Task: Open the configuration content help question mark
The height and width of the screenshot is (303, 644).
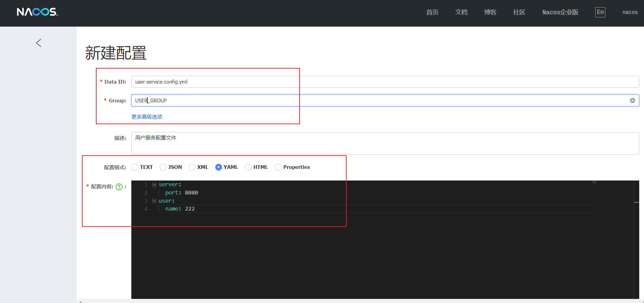Action: pyautogui.click(x=119, y=187)
